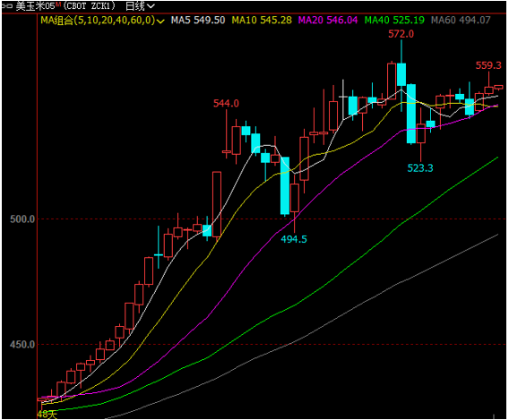Image resolution: width=509 pixels, height=420 pixels.
Task: Click the 450.0 price axis label
Action: pyautogui.click(x=22, y=345)
